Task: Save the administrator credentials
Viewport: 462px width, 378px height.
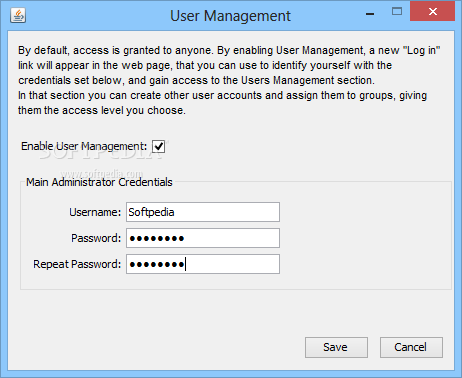Action: 336,347
